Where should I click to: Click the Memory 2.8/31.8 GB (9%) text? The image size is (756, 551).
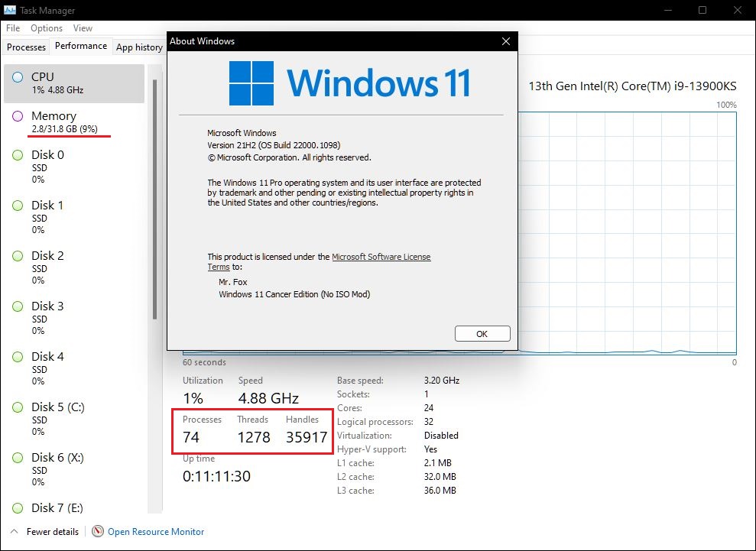tap(65, 129)
